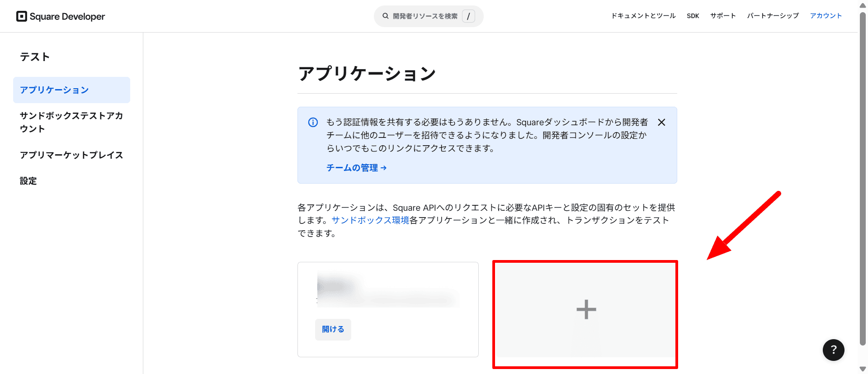Click the search magnifier icon

[386, 16]
